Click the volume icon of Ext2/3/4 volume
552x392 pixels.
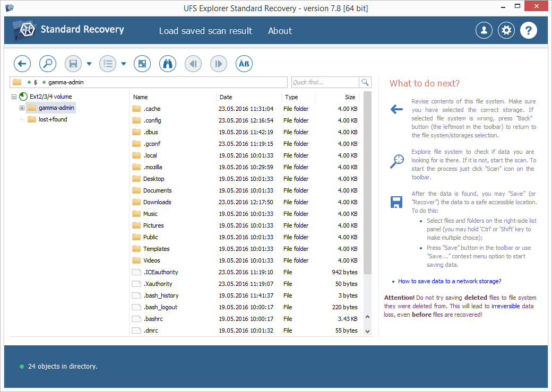pos(23,97)
